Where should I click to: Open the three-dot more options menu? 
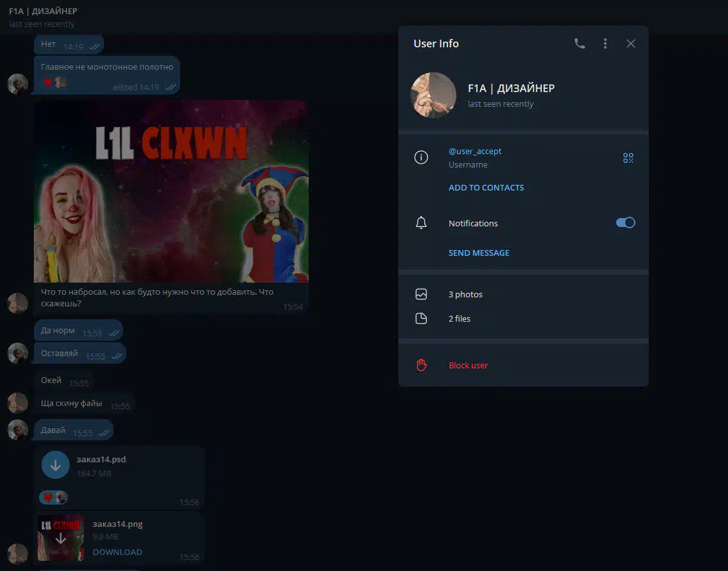[x=605, y=43]
